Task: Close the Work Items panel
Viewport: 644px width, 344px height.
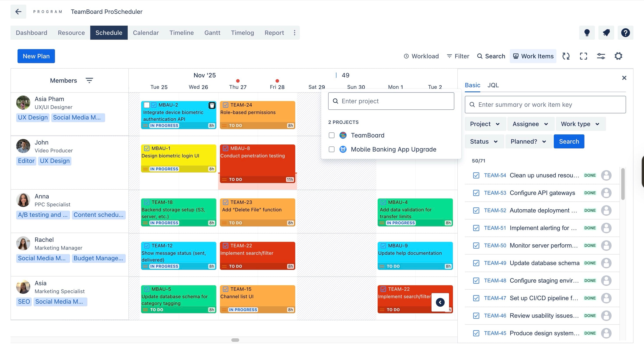Action: point(624,78)
